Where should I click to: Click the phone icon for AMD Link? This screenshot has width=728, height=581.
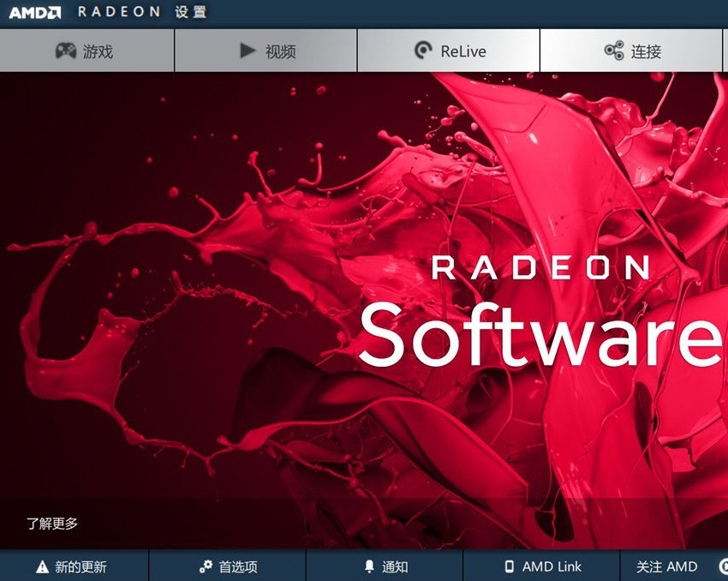pos(510,566)
